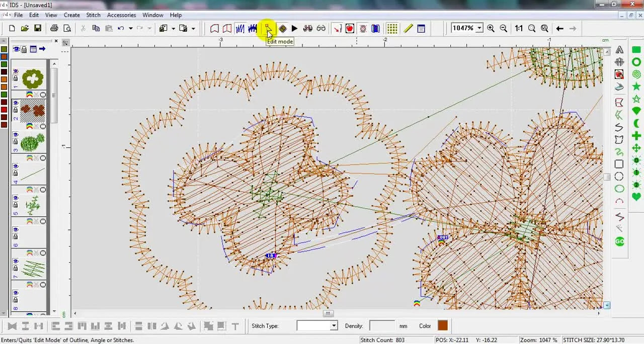Viewport: 644px width, 344px height.
Task: Toggle the grid display
Action: click(392, 29)
